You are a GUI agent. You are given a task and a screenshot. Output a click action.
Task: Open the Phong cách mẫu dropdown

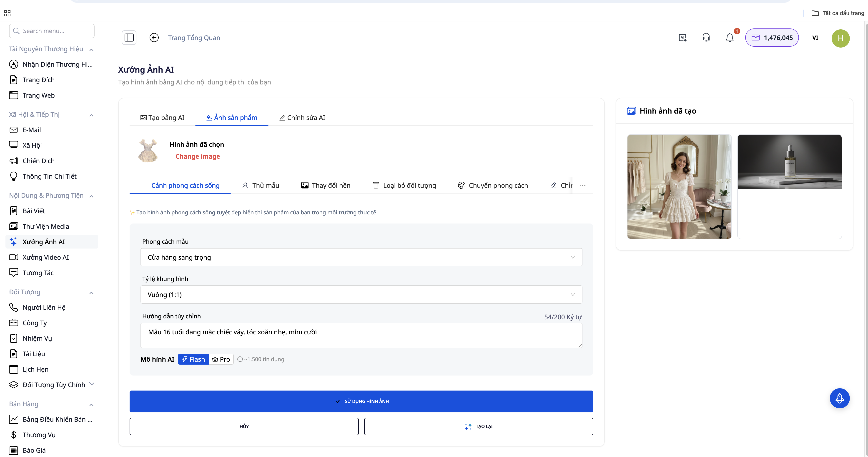(361, 257)
